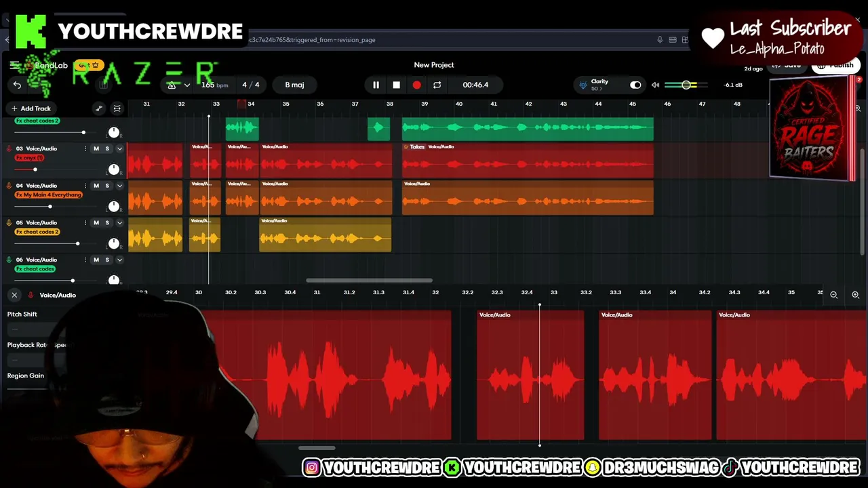
Task: Click the track 03 pan knob
Action: pos(114,169)
